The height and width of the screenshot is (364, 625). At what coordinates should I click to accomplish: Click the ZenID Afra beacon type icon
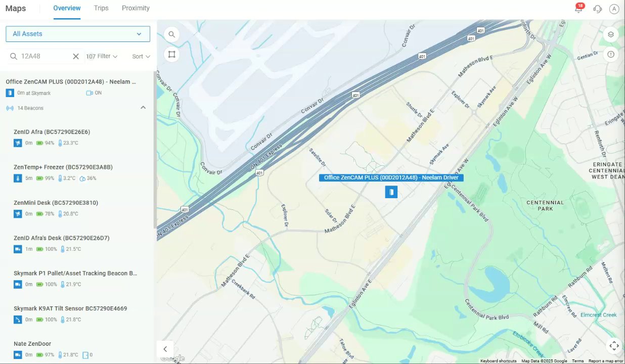(x=18, y=143)
